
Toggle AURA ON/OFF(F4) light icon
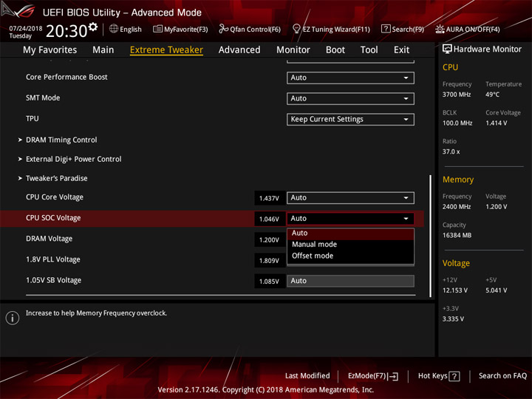(440, 29)
